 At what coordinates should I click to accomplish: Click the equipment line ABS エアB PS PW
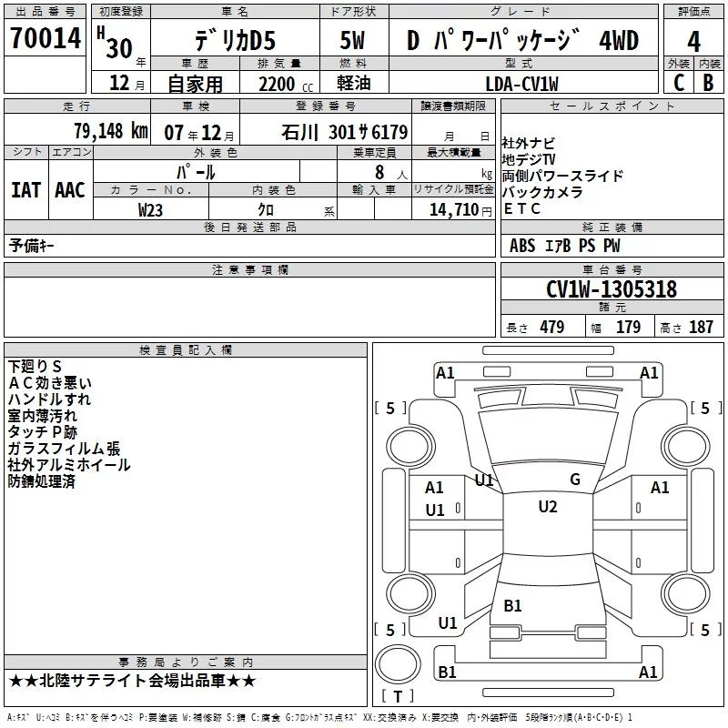point(564,246)
